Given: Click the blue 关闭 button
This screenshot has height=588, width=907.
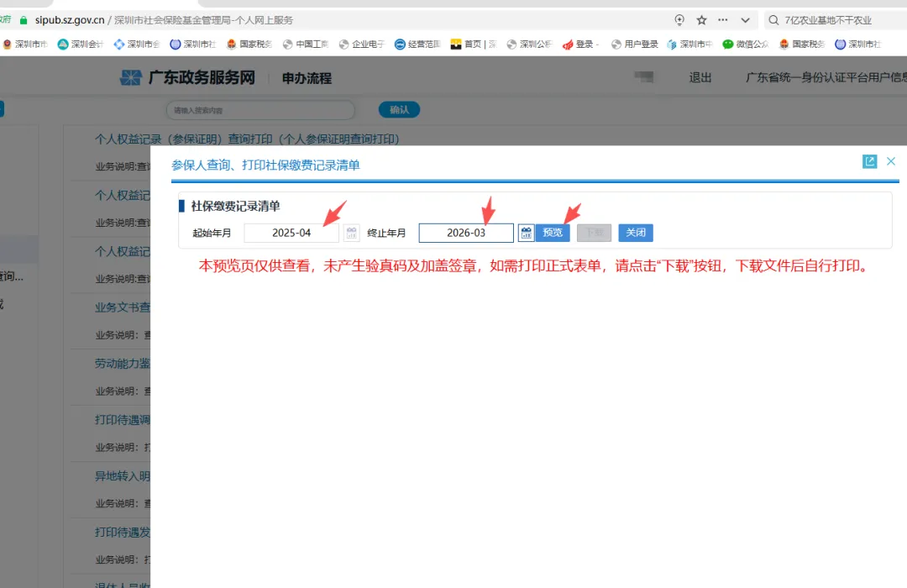Looking at the screenshot, I should point(636,233).
